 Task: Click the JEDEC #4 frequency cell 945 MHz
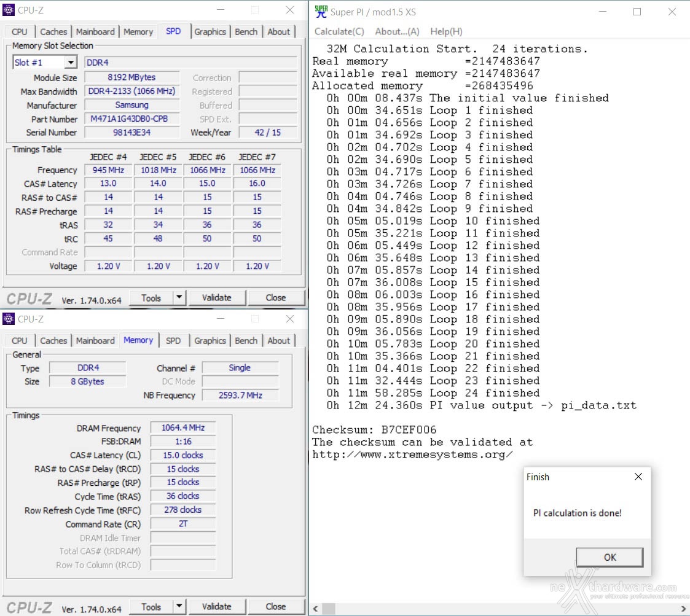click(108, 170)
